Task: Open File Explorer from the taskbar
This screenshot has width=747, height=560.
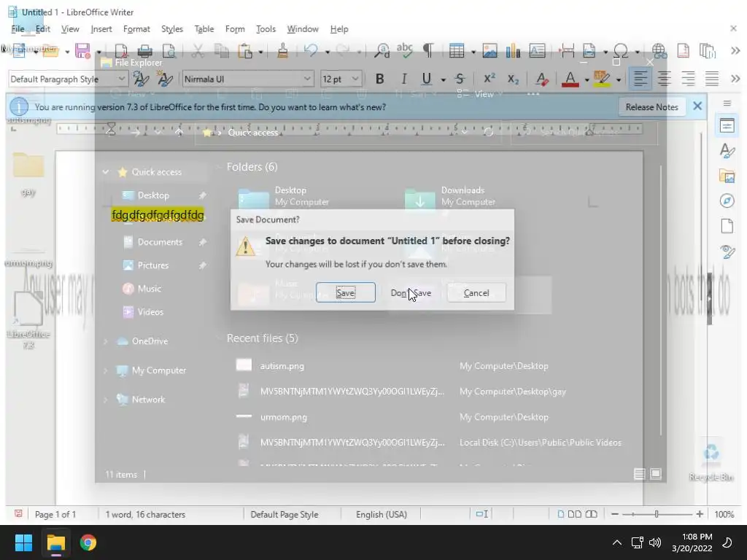Action: 55,542
